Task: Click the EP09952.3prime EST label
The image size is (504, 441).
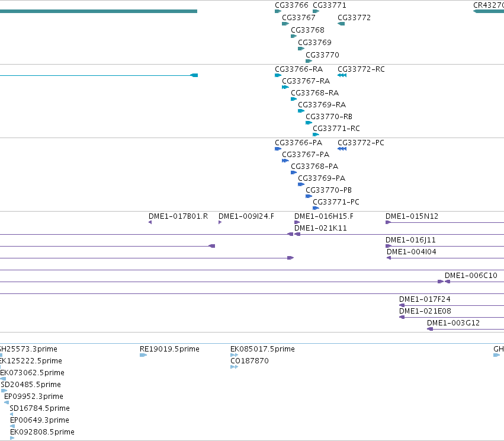Action: click(x=34, y=397)
